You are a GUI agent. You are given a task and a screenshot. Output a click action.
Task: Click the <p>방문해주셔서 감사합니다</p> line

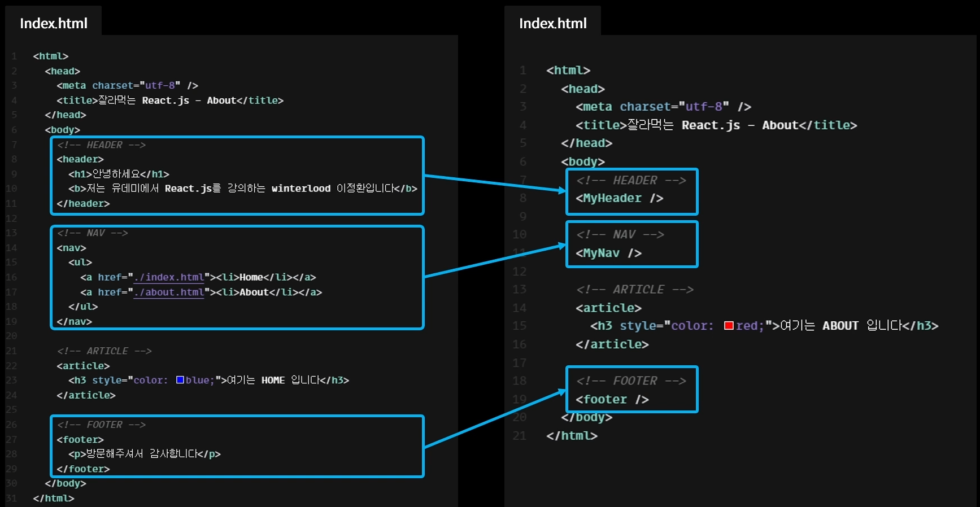pyautogui.click(x=145, y=454)
